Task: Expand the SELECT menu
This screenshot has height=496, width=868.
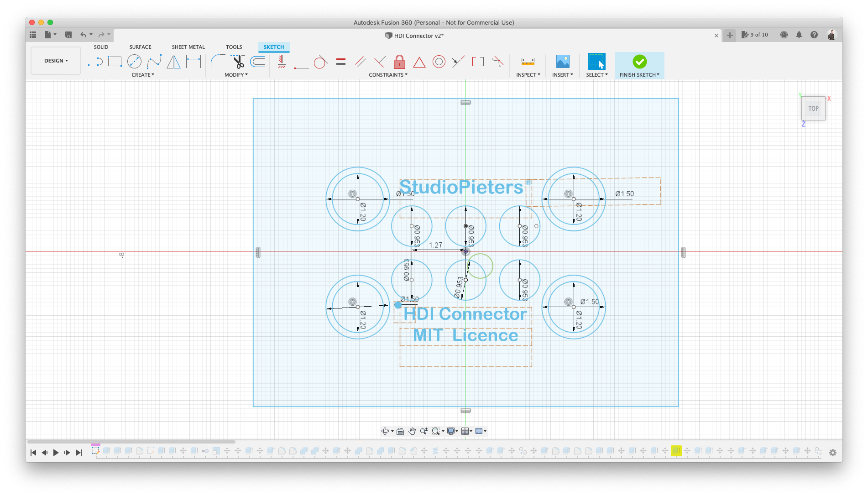Action: (597, 75)
